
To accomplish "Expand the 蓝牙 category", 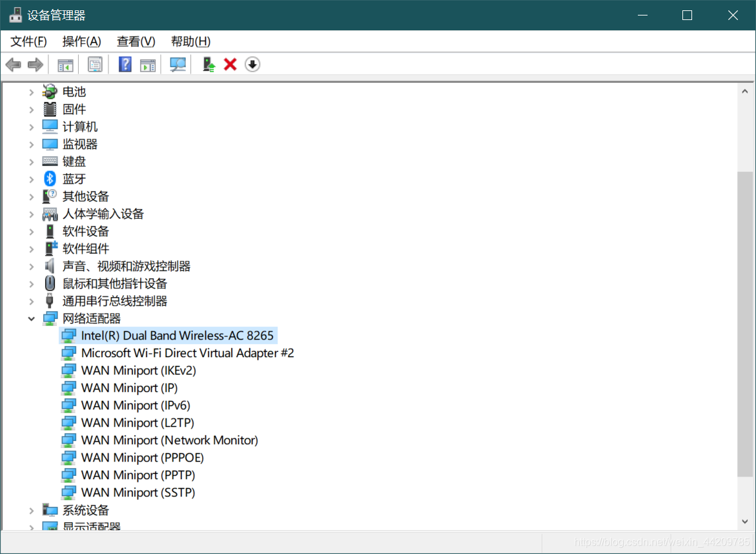I will point(32,180).
